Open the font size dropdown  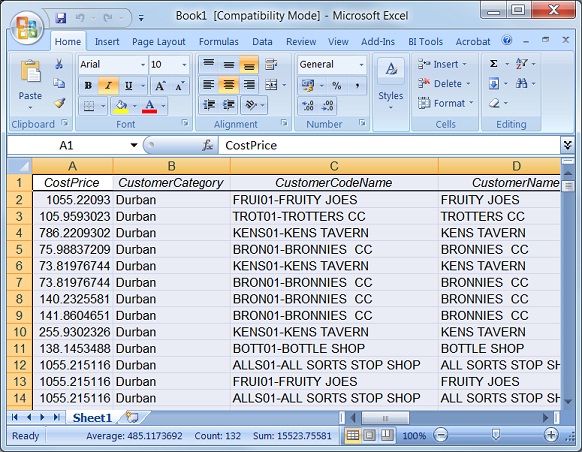pyautogui.click(x=184, y=65)
